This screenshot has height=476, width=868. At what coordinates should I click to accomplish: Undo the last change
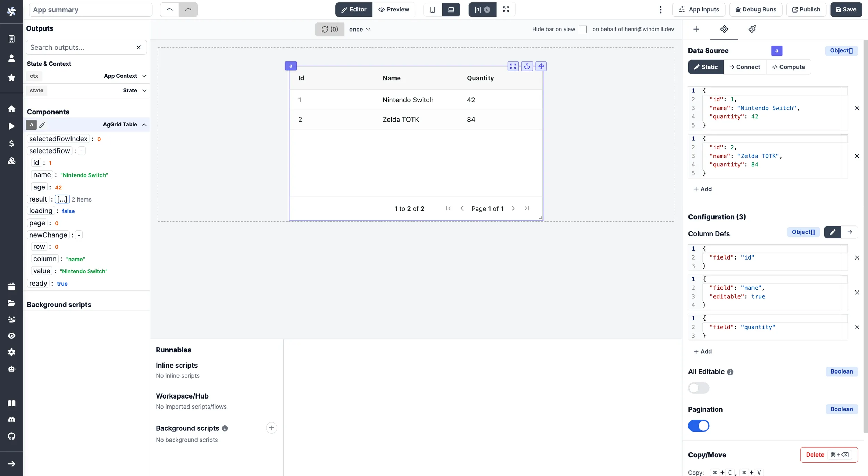pyautogui.click(x=169, y=9)
